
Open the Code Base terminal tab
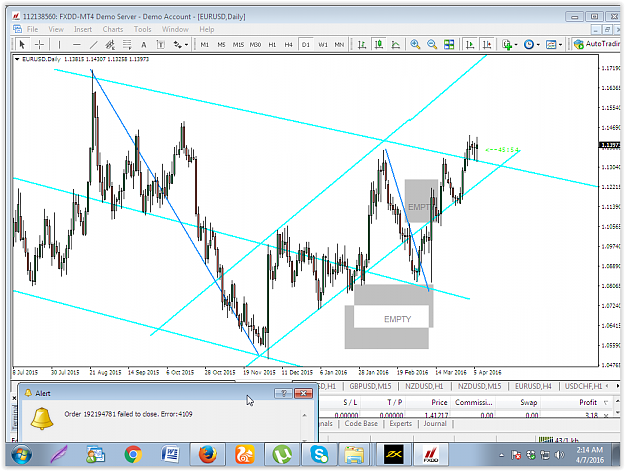361,423
